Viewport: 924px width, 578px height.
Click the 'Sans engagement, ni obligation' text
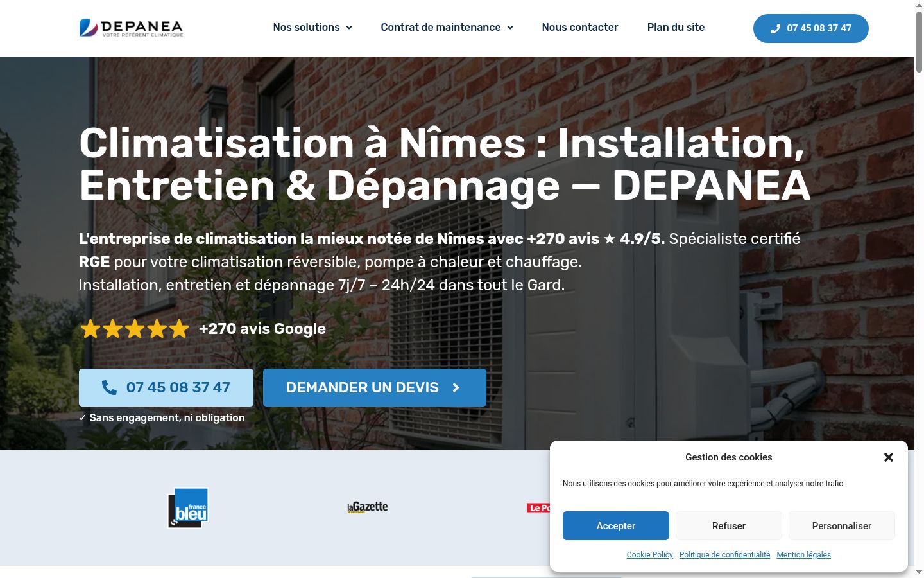(167, 417)
